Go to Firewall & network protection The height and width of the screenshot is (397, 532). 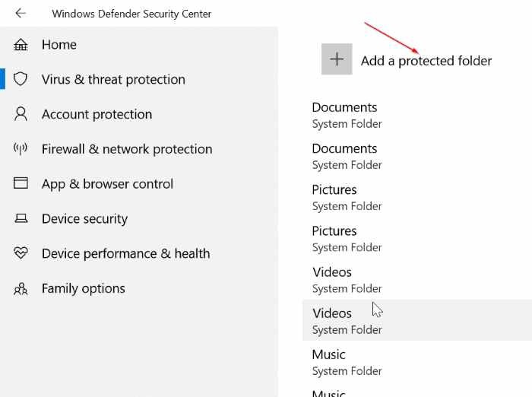point(127,149)
